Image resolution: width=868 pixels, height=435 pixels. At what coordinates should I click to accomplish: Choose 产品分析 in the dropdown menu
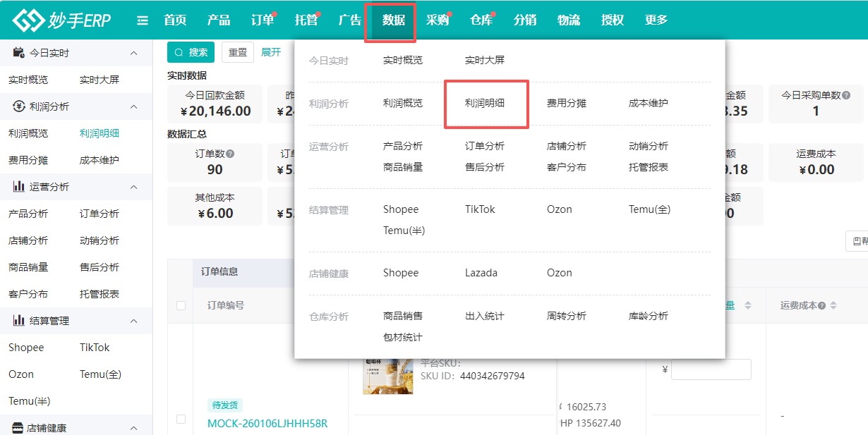(403, 147)
